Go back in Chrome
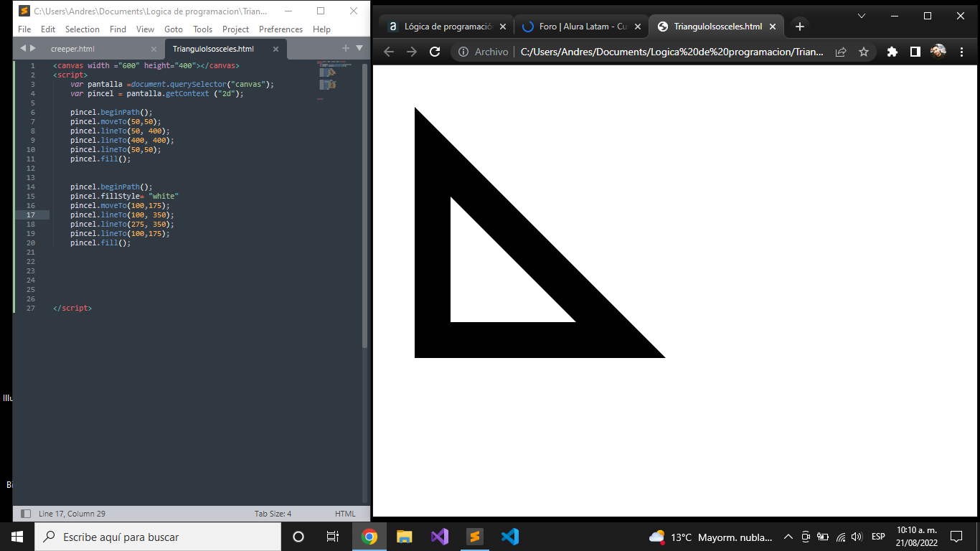Viewport: 980px width, 551px height. coord(389,52)
